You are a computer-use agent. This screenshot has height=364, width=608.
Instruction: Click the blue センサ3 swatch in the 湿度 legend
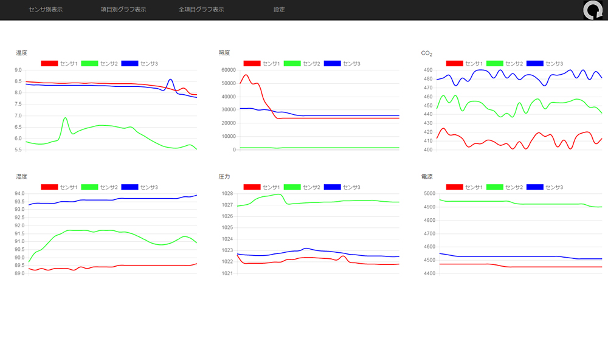click(130, 187)
